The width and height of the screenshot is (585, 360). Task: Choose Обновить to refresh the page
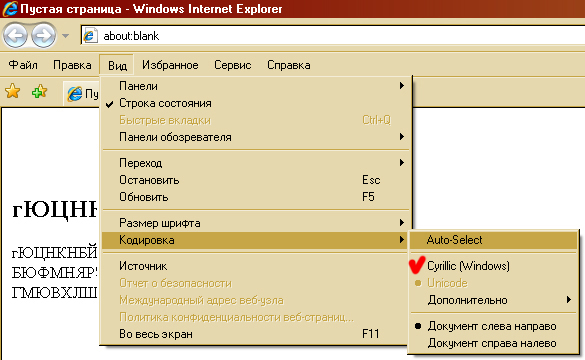click(x=256, y=197)
